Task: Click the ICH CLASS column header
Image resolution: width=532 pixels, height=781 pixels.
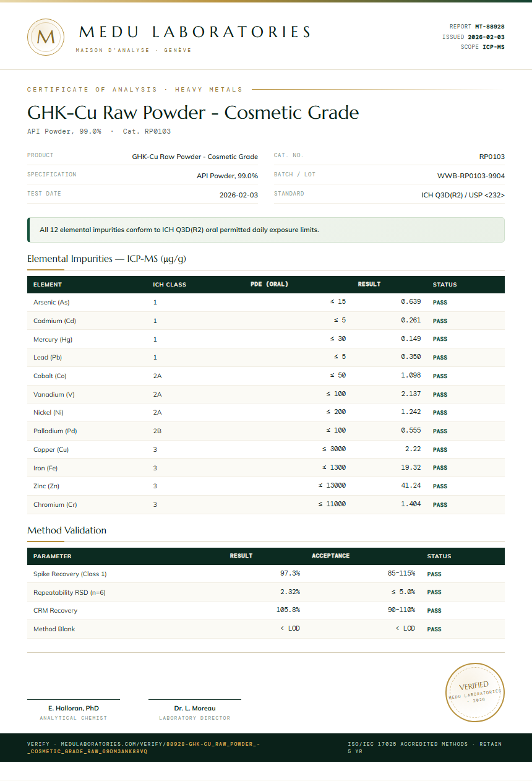Action: [169, 285]
